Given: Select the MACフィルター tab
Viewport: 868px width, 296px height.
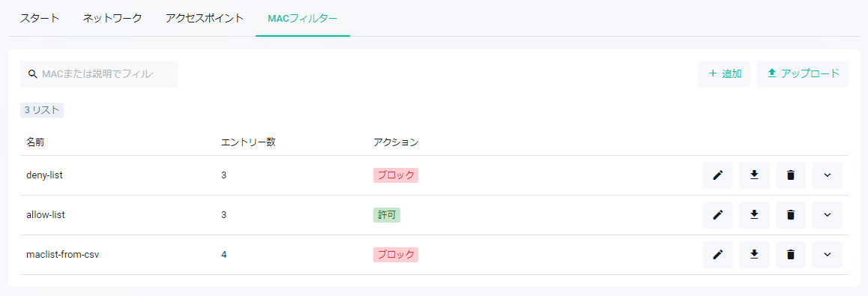Looking at the screenshot, I should click(x=302, y=18).
